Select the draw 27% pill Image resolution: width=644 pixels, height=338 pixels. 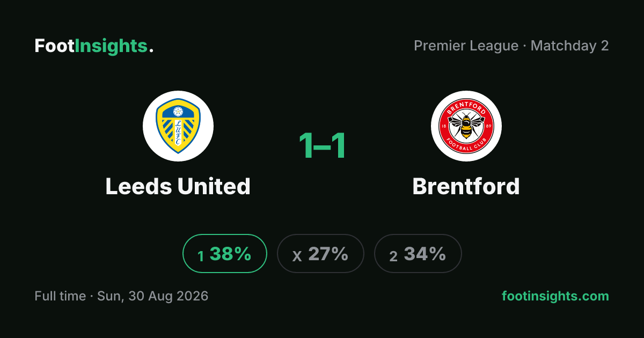point(320,254)
